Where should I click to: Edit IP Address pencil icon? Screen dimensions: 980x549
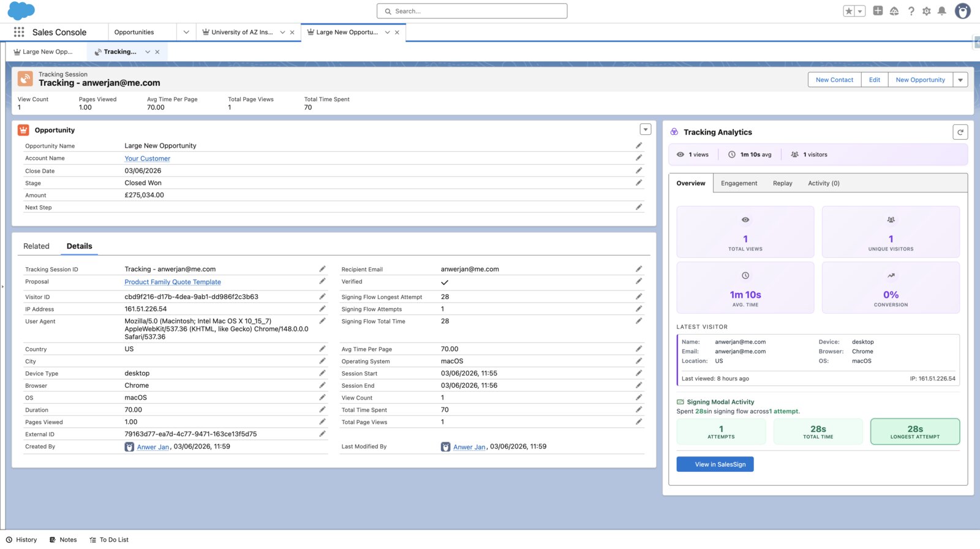coord(322,309)
